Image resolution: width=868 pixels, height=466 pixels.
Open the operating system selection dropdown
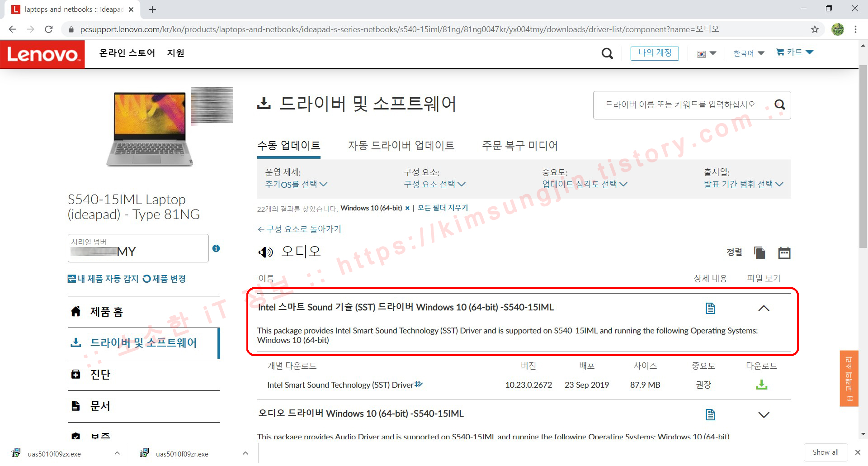296,184
